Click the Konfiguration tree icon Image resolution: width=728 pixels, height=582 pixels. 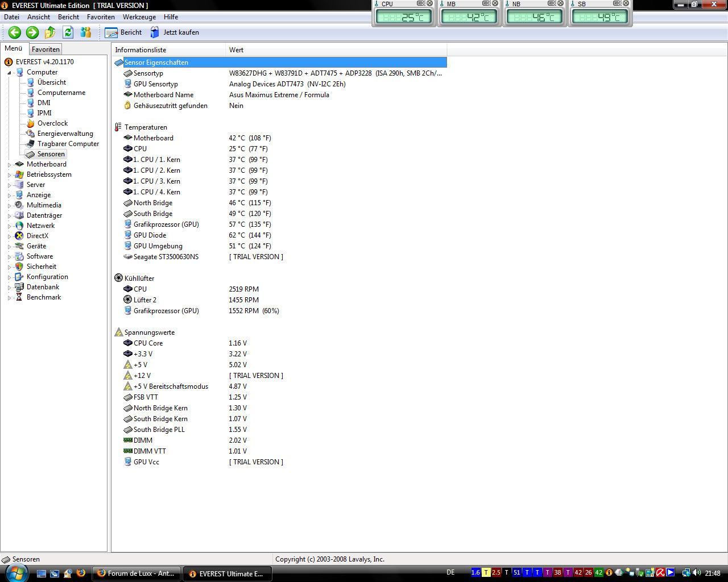click(20, 277)
